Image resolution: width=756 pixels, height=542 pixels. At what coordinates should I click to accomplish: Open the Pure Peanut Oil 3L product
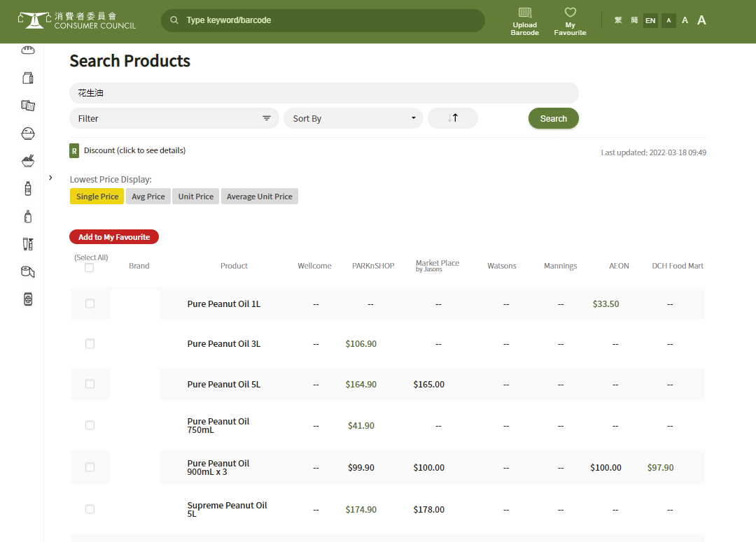coord(224,344)
